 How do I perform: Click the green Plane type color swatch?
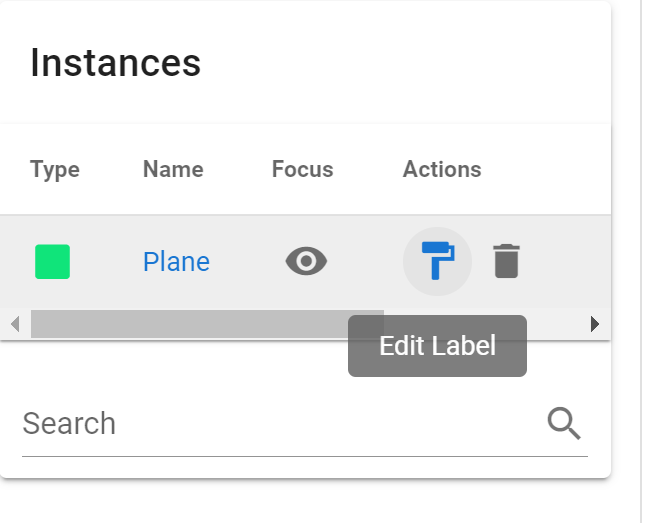(52, 262)
